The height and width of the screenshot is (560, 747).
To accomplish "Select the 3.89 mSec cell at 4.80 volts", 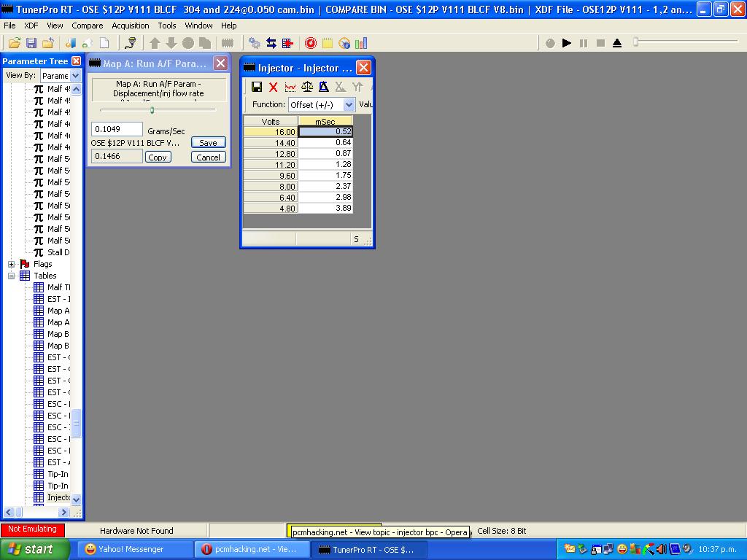I will tap(325, 208).
